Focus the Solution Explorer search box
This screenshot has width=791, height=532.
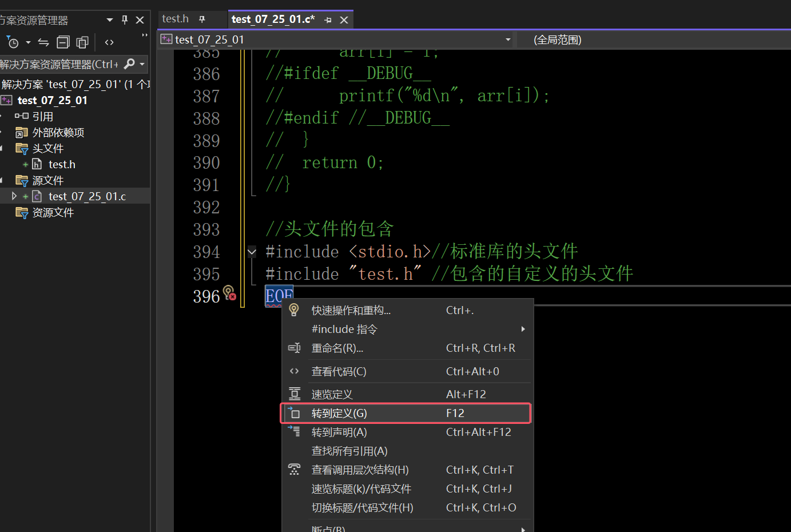[x=59, y=64]
